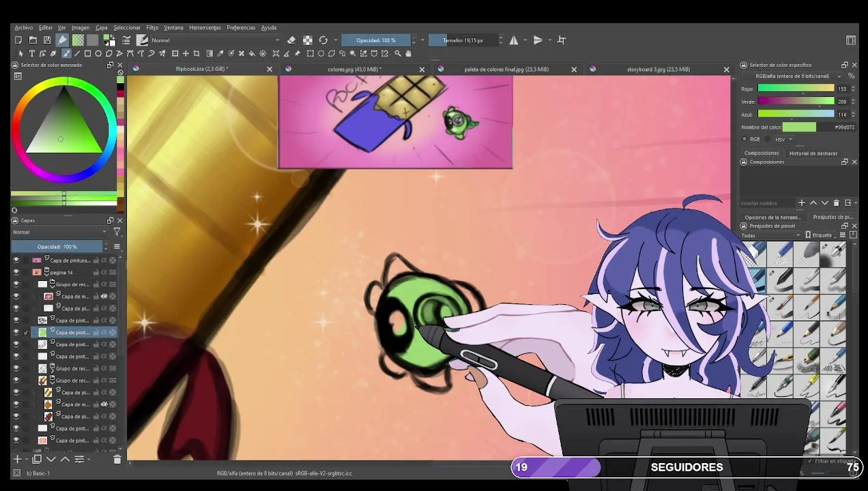Select the pan hand tool
This screenshot has height=491, width=868.
point(408,53)
